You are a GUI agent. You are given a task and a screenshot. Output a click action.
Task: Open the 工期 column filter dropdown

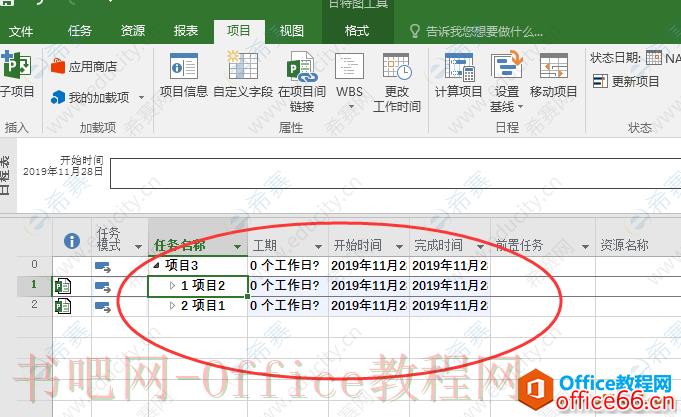coord(318,247)
